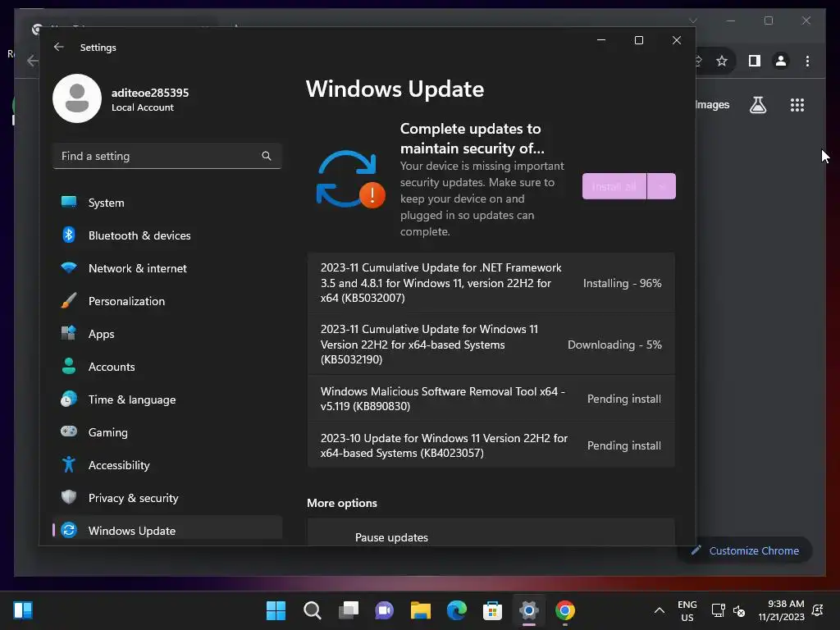
Task: Open the notification bell icon in the tray
Action: click(x=818, y=610)
